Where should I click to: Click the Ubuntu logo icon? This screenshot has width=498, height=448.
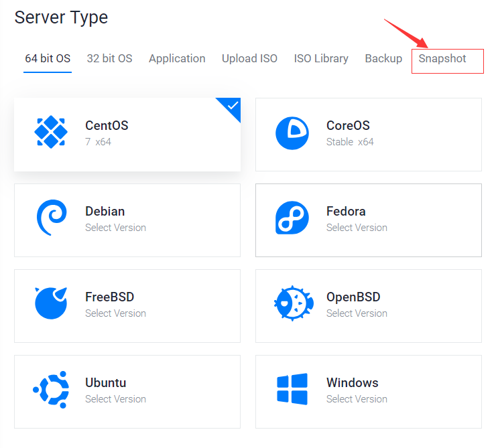point(51,390)
